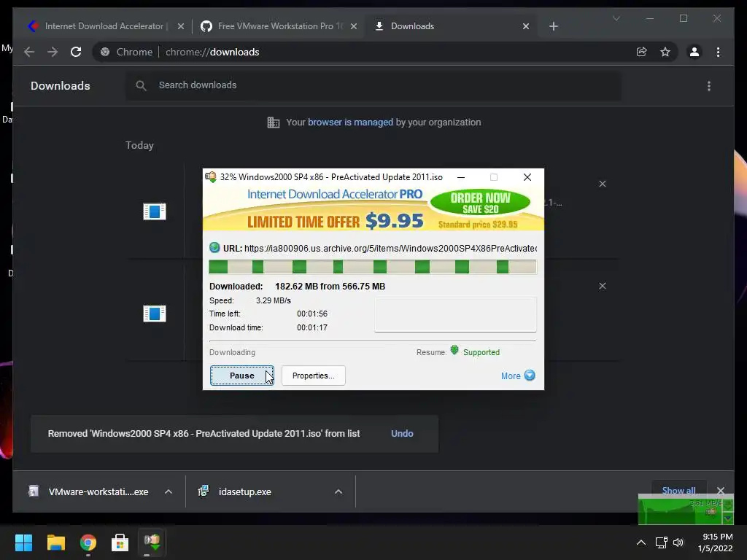Open network status tray icon
Image resolution: width=747 pixels, height=560 pixels.
pos(661,542)
